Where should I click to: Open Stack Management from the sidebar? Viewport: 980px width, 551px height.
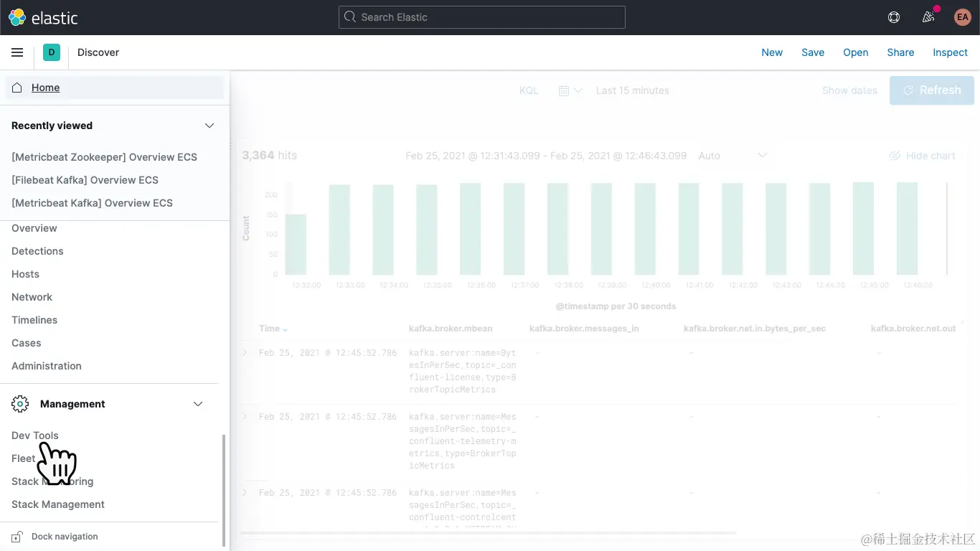coord(57,504)
